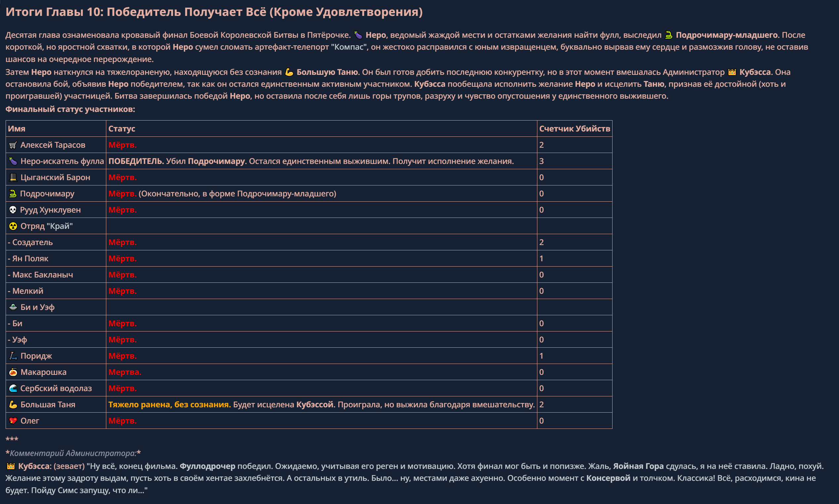Viewport: 839px width, 504px height.
Task: Click kill count 2 in Создатель row
Action: [541, 242]
